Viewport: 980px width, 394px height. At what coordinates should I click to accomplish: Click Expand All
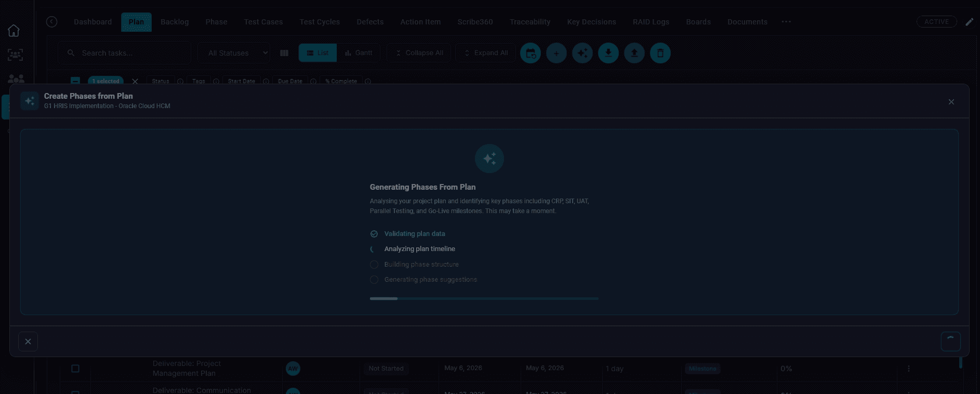point(486,53)
